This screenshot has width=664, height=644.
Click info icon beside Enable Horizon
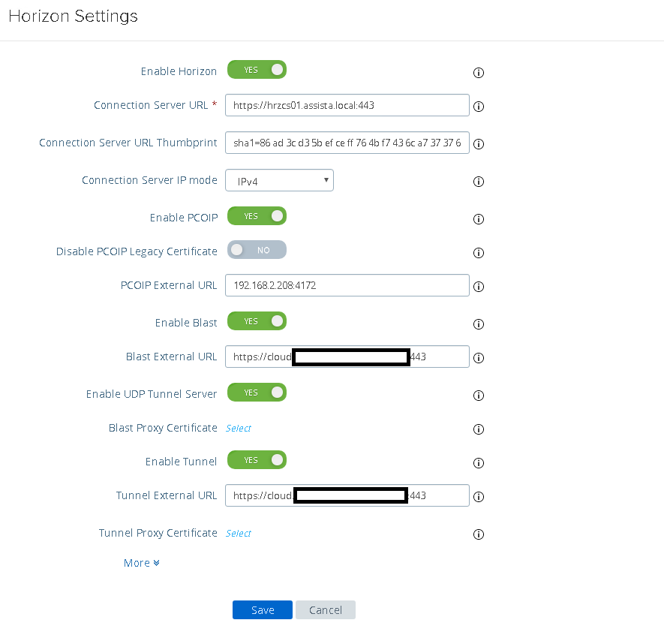[x=478, y=73]
